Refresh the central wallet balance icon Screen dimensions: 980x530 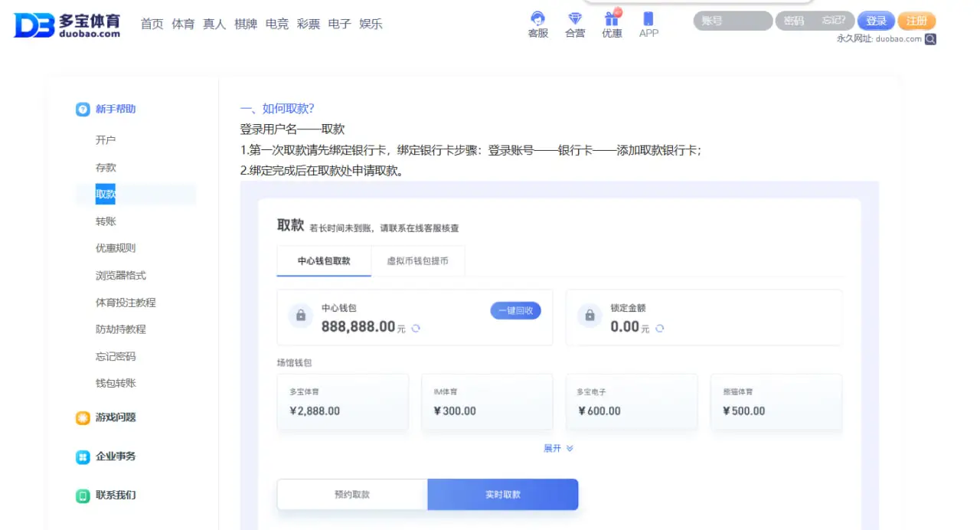click(414, 328)
